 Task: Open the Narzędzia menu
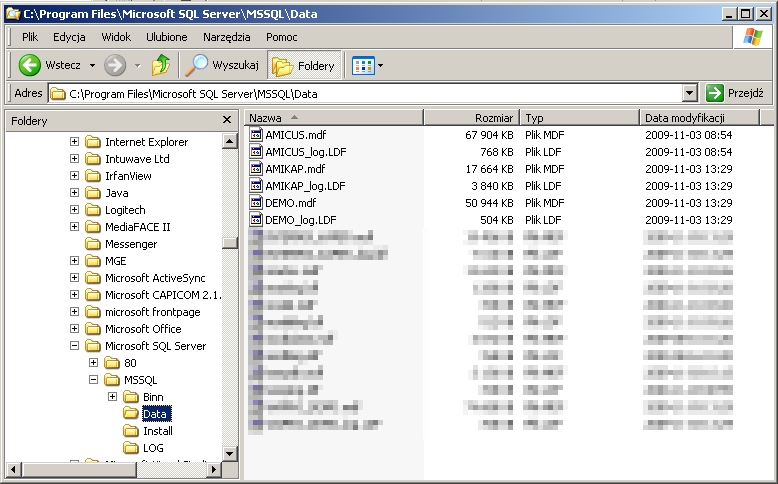pos(226,37)
